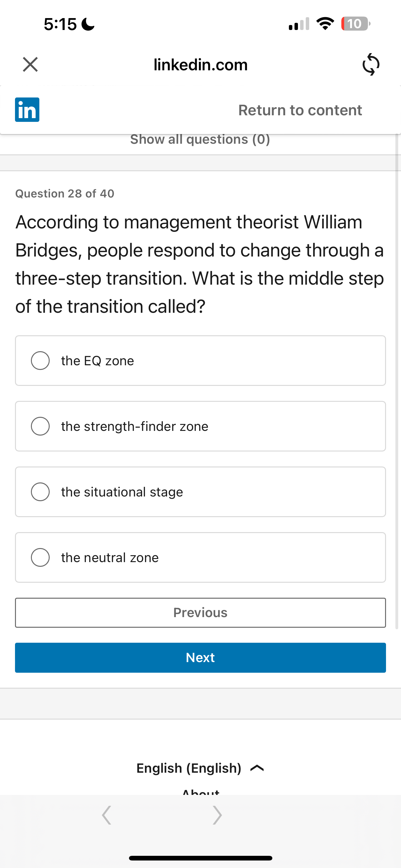Tap the Do Not Disturb moon icon
Image resolution: width=401 pixels, height=868 pixels.
[88, 24]
